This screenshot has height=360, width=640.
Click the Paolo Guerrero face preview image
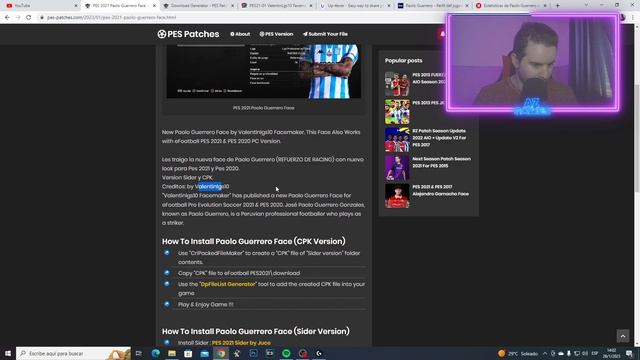pos(264,71)
